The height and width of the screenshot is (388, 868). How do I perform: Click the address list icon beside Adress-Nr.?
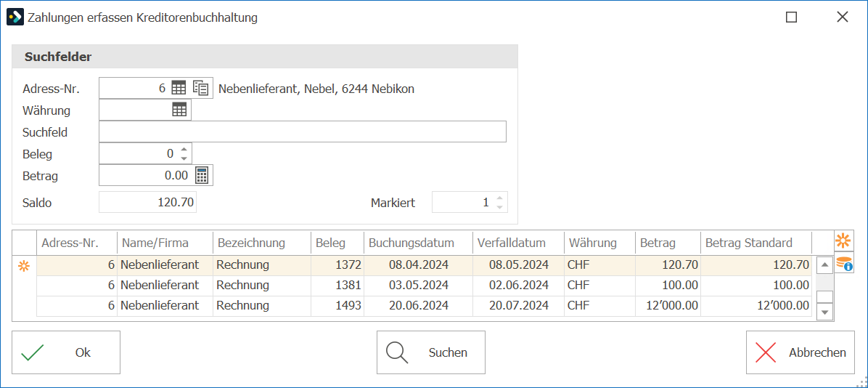coord(200,88)
